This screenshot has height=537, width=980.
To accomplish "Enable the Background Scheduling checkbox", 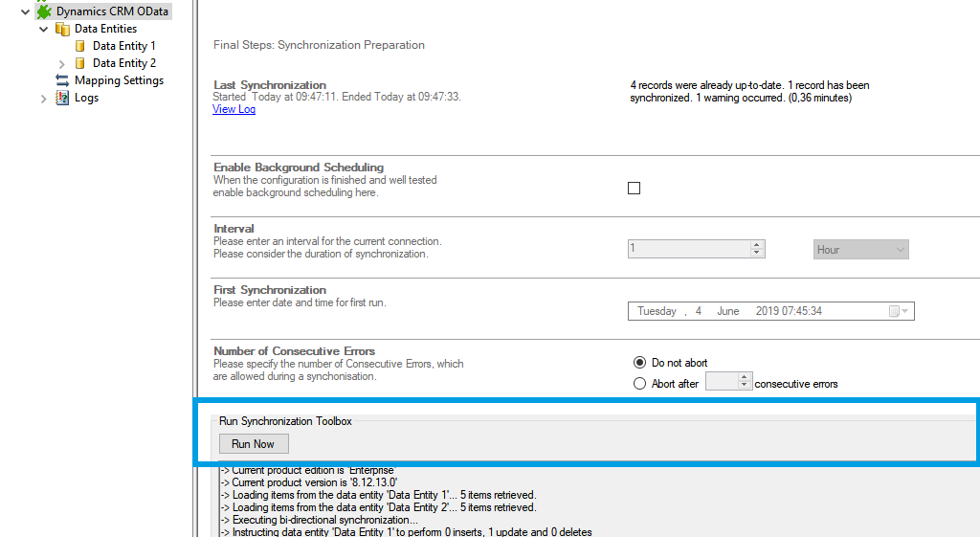I will coord(634,188).
